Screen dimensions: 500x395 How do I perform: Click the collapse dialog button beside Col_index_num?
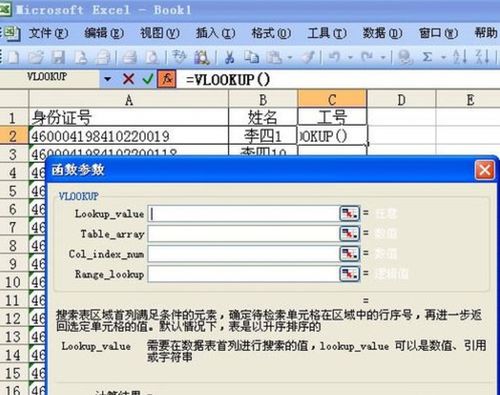pos(349,254)
